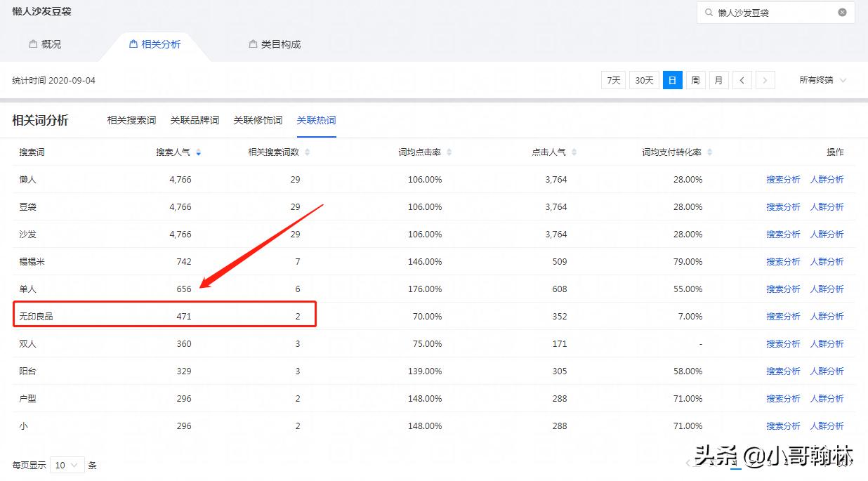This screenshot has height=481, width=868.
Task: Click the 相关分析 tab icon
Action: 133,44
